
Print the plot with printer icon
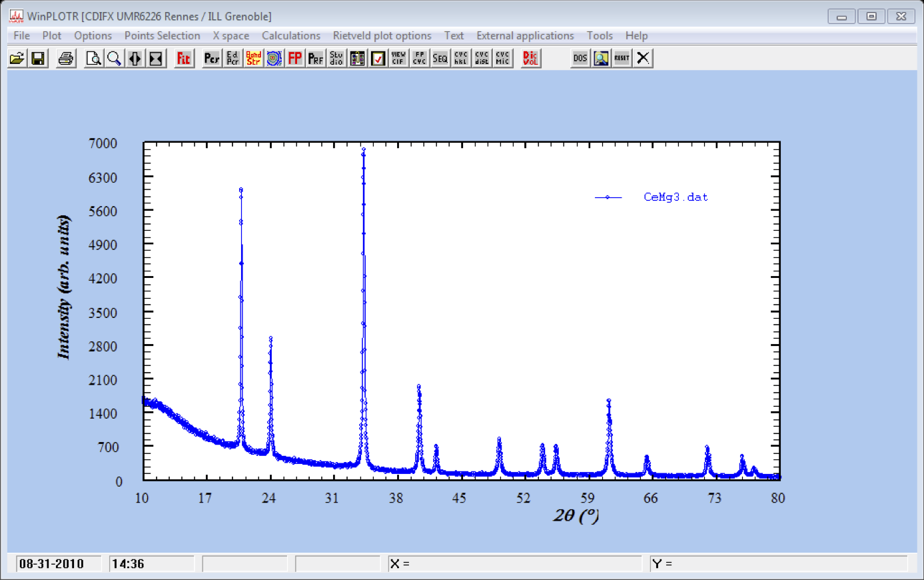[x=65, y=59]
